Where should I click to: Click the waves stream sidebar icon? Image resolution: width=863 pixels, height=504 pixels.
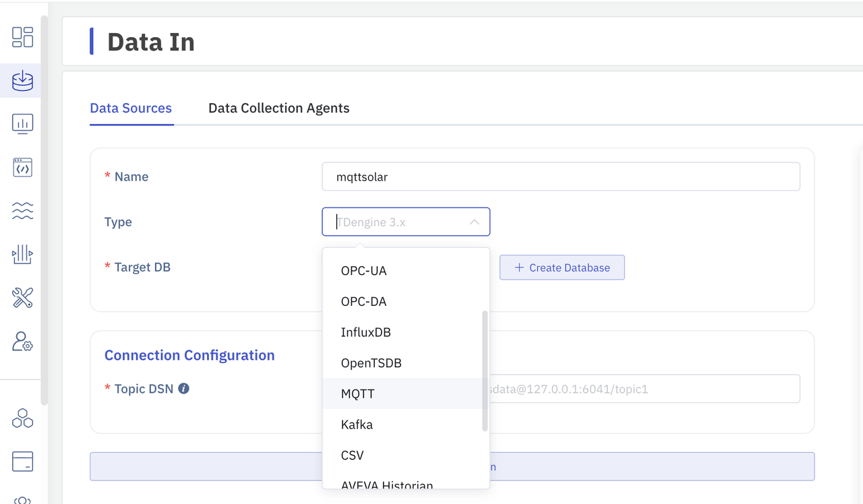[22, 211]
